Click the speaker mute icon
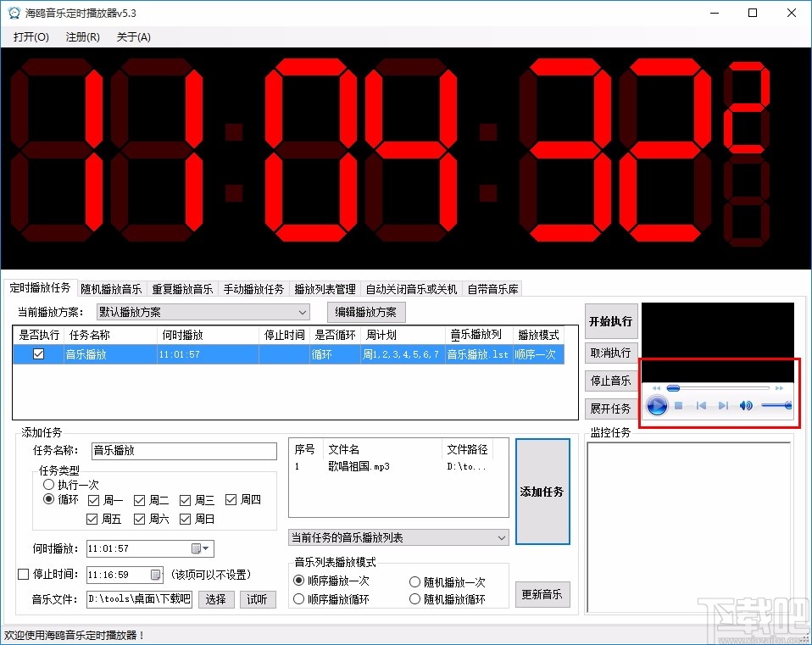This screenshot has height=645, width=812. point(746,405)
